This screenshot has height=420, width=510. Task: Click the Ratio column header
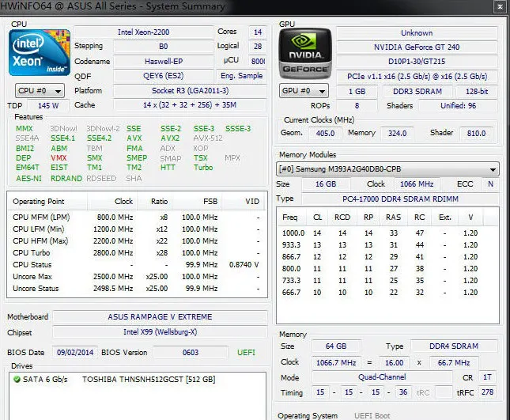(x=155, y=202)
